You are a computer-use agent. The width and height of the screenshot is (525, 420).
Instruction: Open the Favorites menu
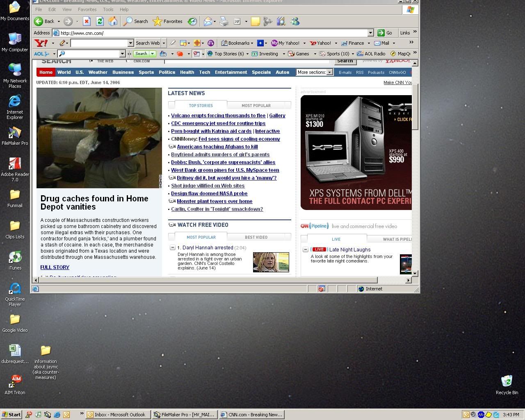click(87, 9)
